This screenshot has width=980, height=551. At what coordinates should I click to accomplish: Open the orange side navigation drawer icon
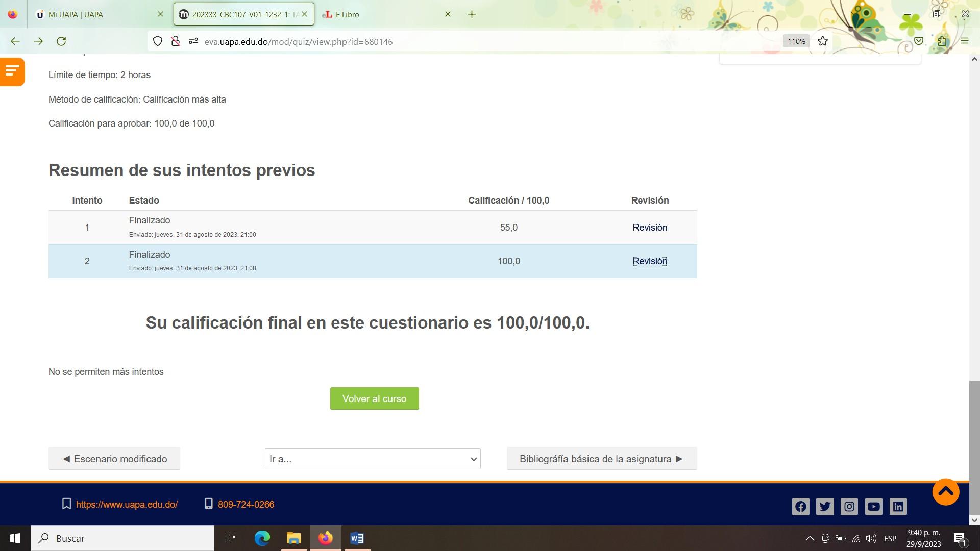pyautogui.click(x=12, y=71)
